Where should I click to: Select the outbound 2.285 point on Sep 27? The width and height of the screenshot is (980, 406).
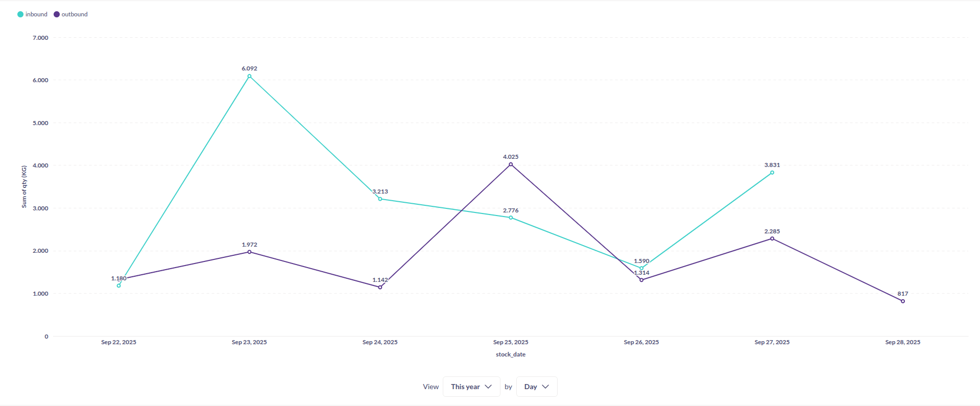coord(772,238)
